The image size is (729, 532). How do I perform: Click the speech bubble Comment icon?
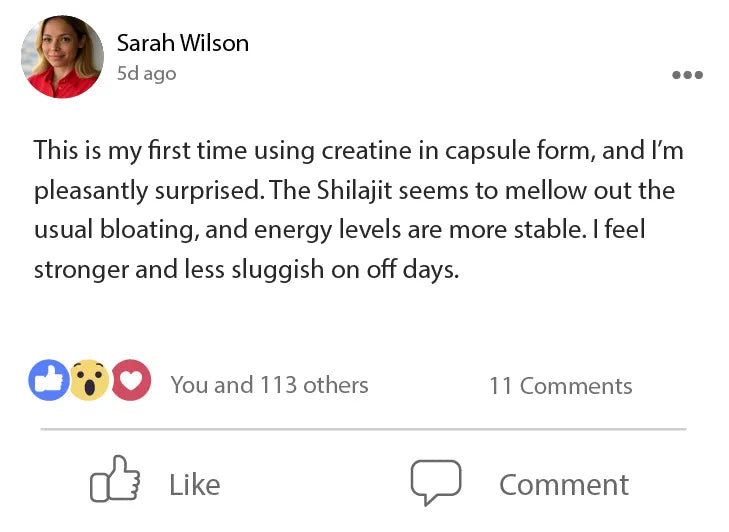coord(436,482)
